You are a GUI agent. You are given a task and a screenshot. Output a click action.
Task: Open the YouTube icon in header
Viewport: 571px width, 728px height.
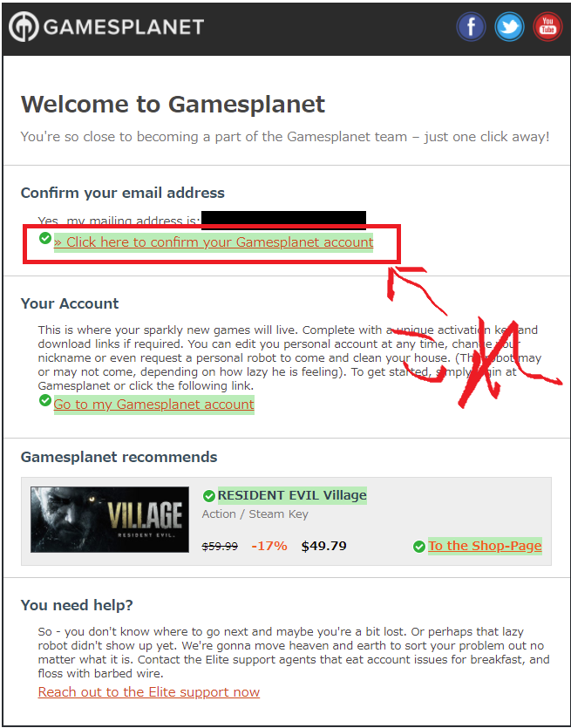click(547, 26)
